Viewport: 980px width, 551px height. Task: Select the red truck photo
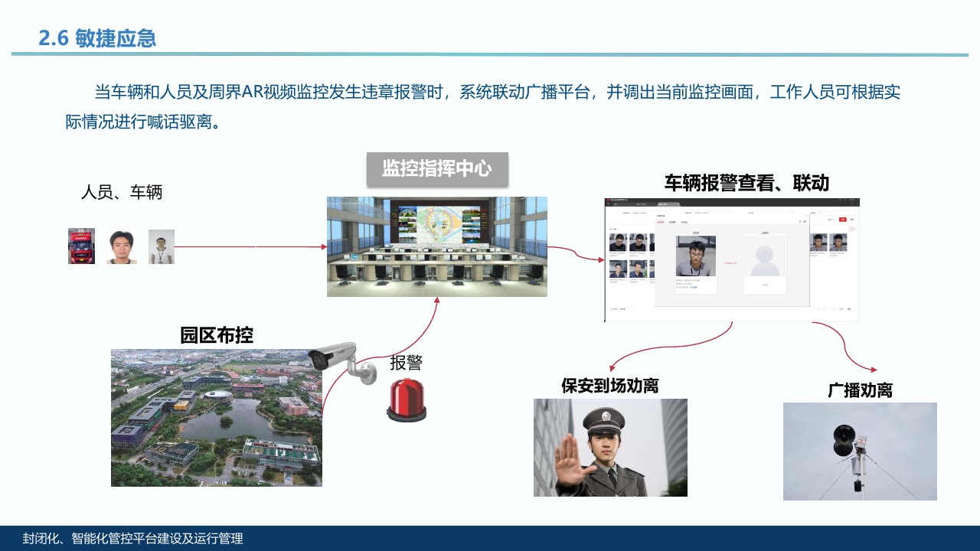(81, 246)
